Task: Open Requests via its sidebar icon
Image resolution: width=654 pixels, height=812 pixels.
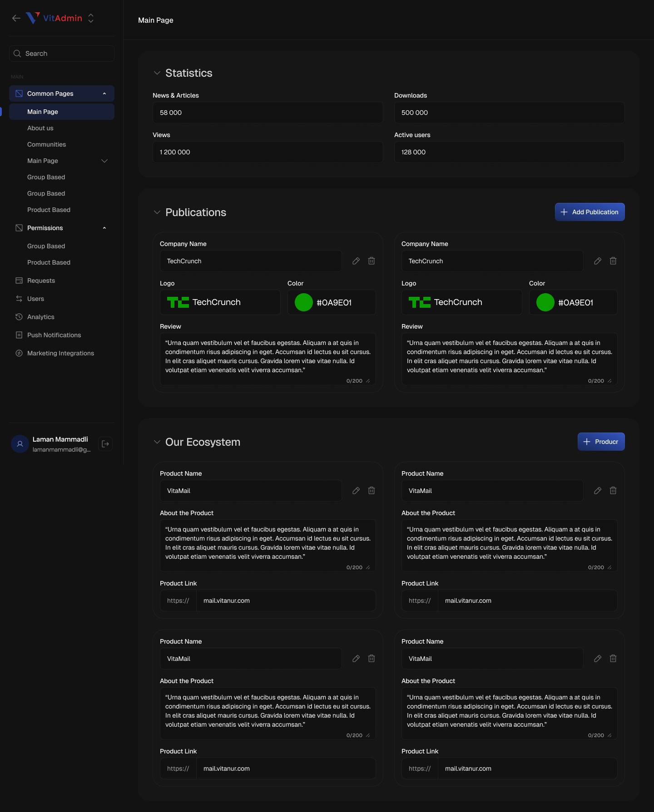Action: pyautogui.click(x=19, y=281)
